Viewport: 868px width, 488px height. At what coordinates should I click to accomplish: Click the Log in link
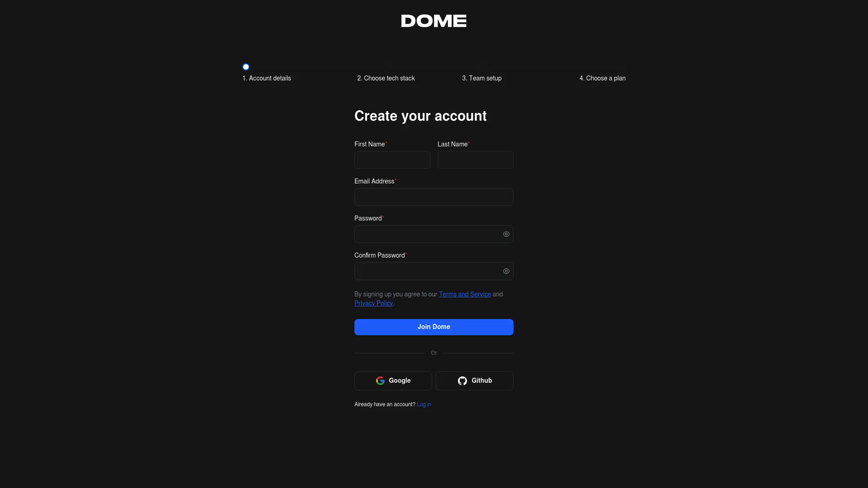point(424,404)
